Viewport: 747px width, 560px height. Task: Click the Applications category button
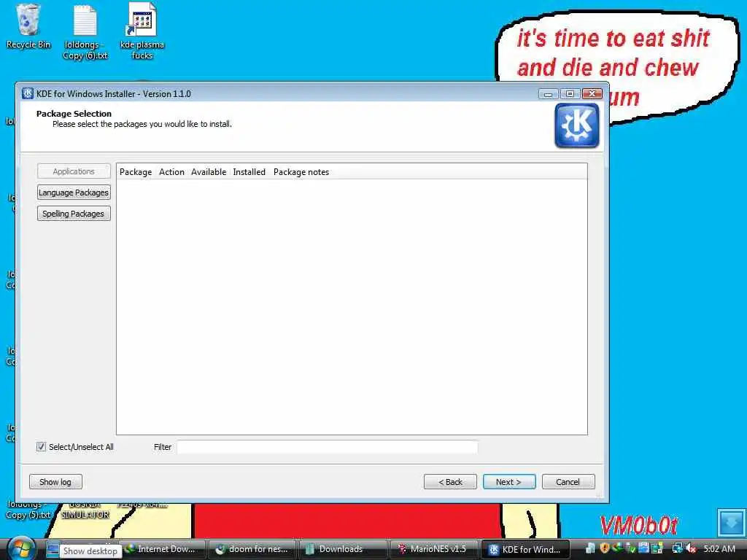pos(74,171)
